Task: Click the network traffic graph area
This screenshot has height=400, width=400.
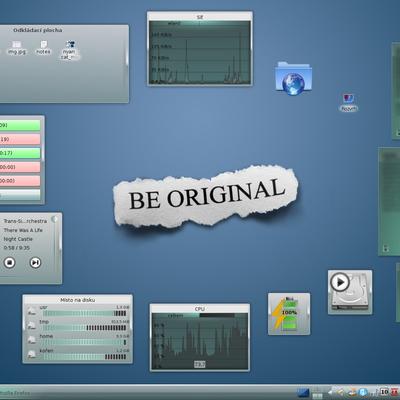Action: tap(200, 55)
